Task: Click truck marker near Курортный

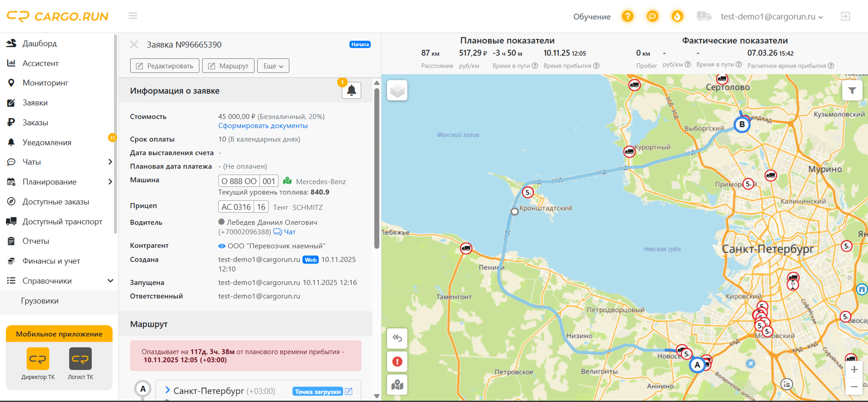Action: pos(629,151)
